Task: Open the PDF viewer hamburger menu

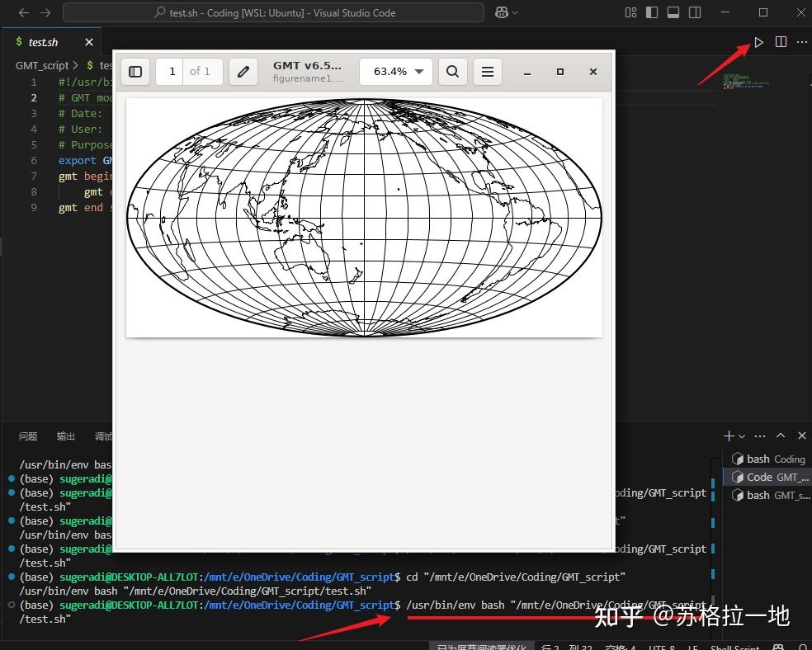Action: coord(487,72)
